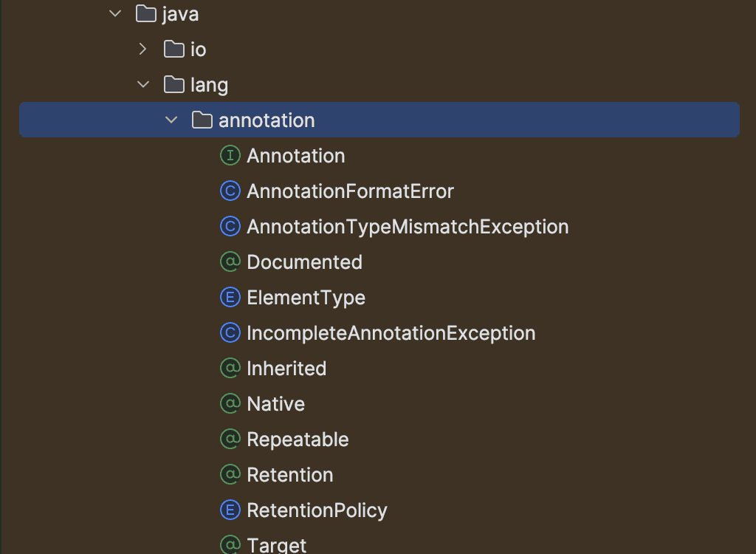Image resolution: width=756 pixels, height=554 pixels.
Task: Select the java folder label
Action: tap(180, 15)
